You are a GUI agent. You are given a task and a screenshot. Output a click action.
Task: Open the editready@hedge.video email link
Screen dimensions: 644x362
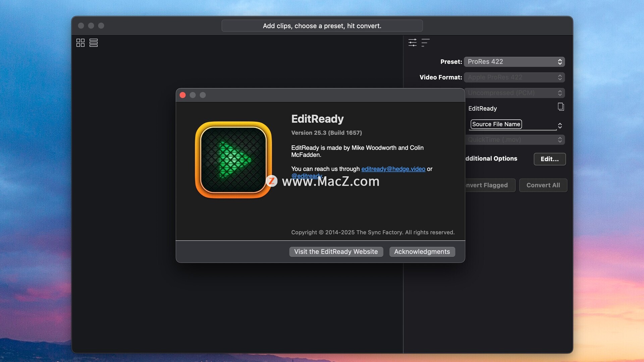(393, 169)
